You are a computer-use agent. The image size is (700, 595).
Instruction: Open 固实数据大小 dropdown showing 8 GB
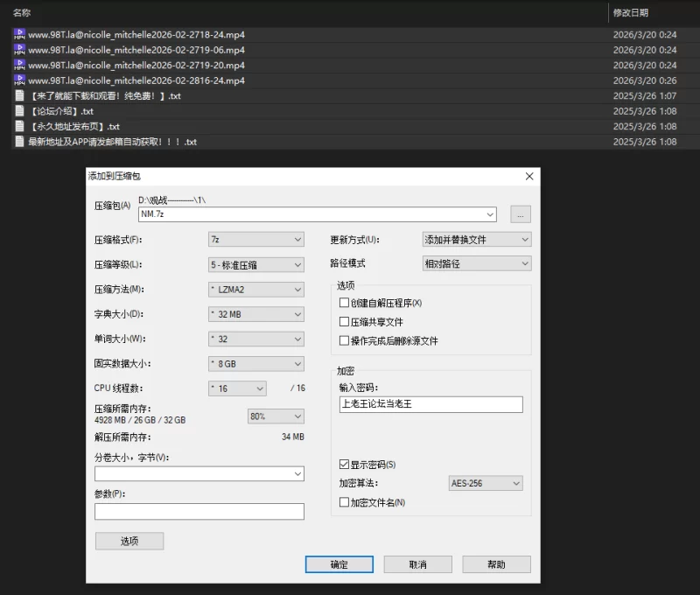pyautogui.click(x=256, y=364)
